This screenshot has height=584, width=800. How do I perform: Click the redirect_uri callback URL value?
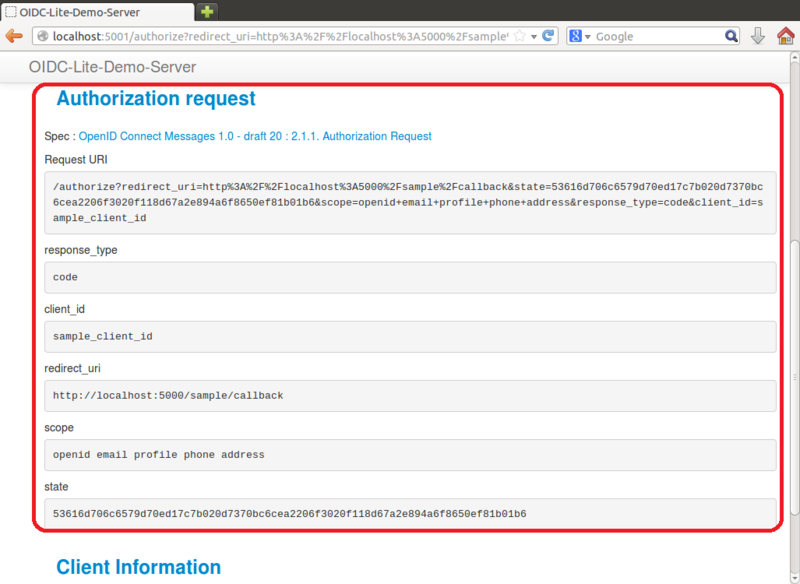point(168,395)
